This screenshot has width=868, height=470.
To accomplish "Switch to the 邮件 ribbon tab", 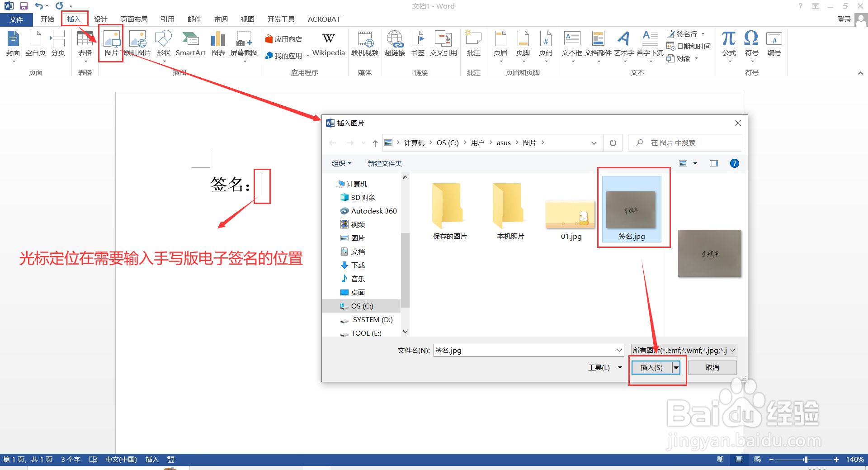I will click(x=194, y=19).
